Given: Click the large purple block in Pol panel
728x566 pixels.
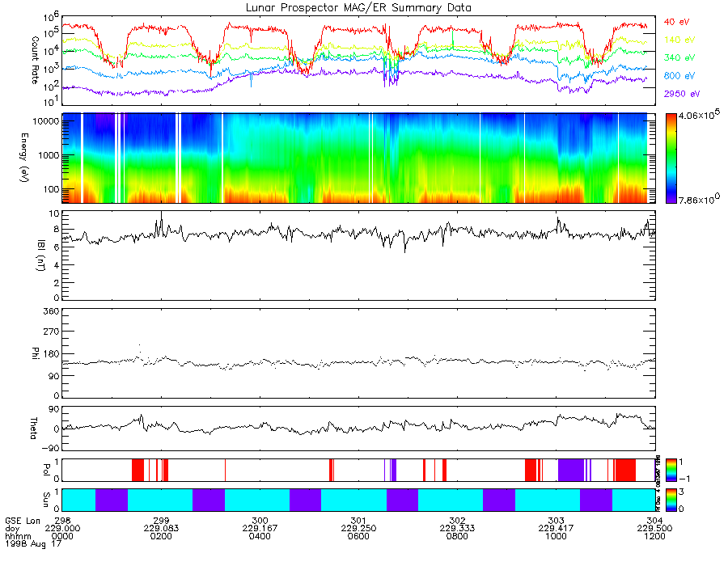Looking at the screenshot, I should click(570, 470).
